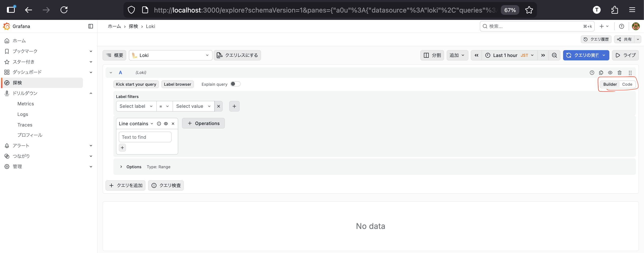Image resolution: width=644 pixels, height=253 pixels.
Task: Click the drag handle dots on query A
Action: click(x=630, y=73)
